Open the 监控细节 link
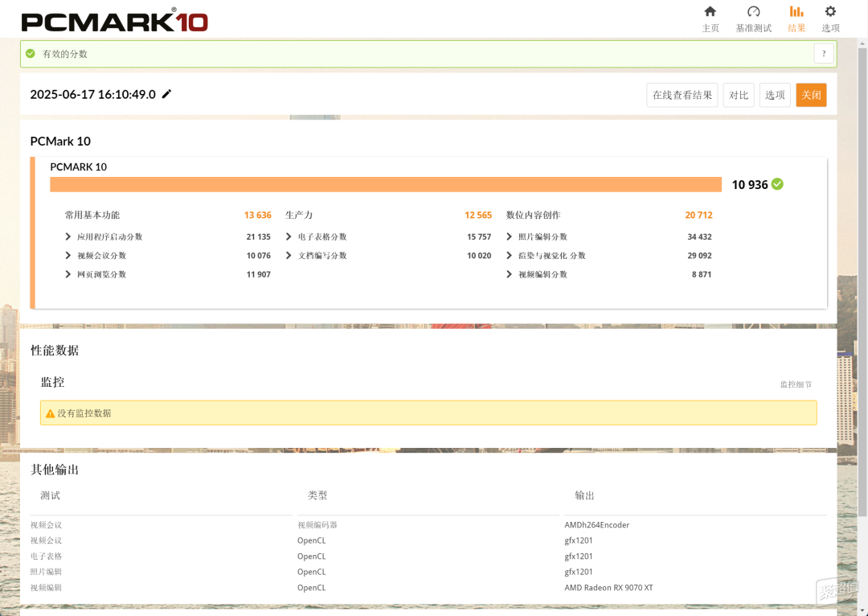The image size is (868, 616). (x=796, y=384)
